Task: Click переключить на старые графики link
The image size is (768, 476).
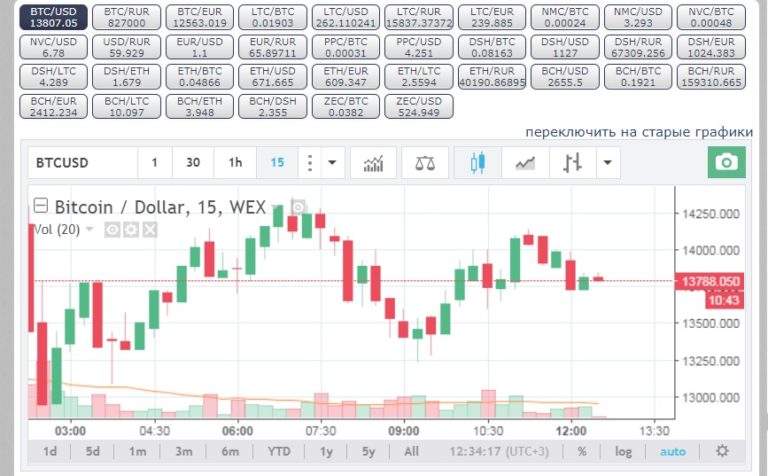Action: click(x=639, y=132)
